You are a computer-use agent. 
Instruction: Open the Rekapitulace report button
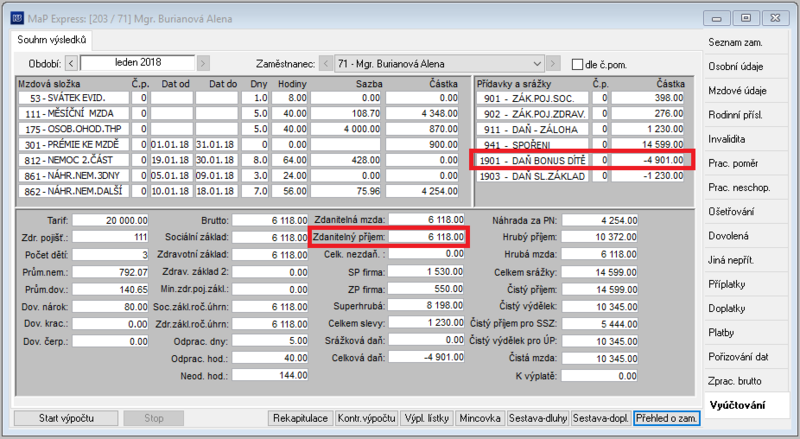[x=300, y=418]
